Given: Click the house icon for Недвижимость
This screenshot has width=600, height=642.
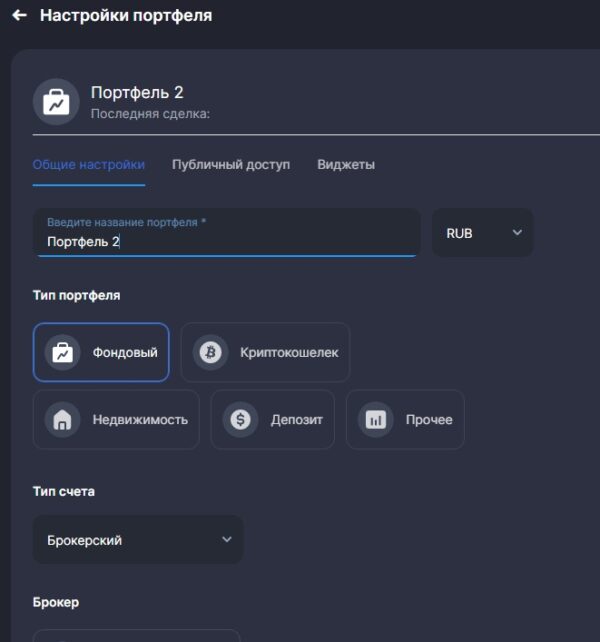Looking at the screenshot, I should tap(63, 420).
